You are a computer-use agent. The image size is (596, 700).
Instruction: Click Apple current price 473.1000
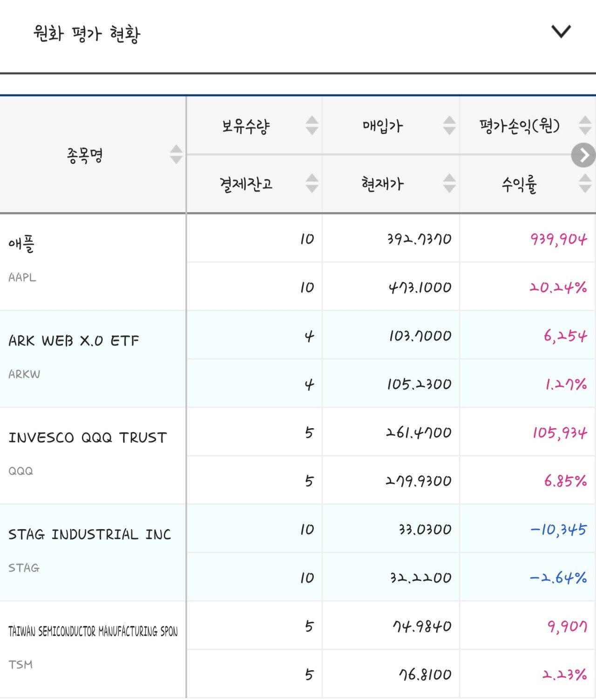pos(420,288)
